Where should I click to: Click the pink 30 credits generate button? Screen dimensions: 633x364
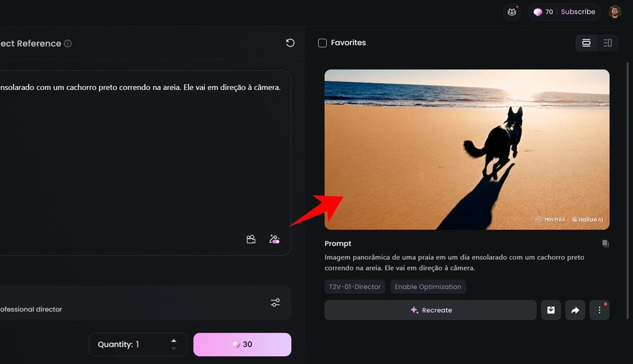(x=243, y=344)
